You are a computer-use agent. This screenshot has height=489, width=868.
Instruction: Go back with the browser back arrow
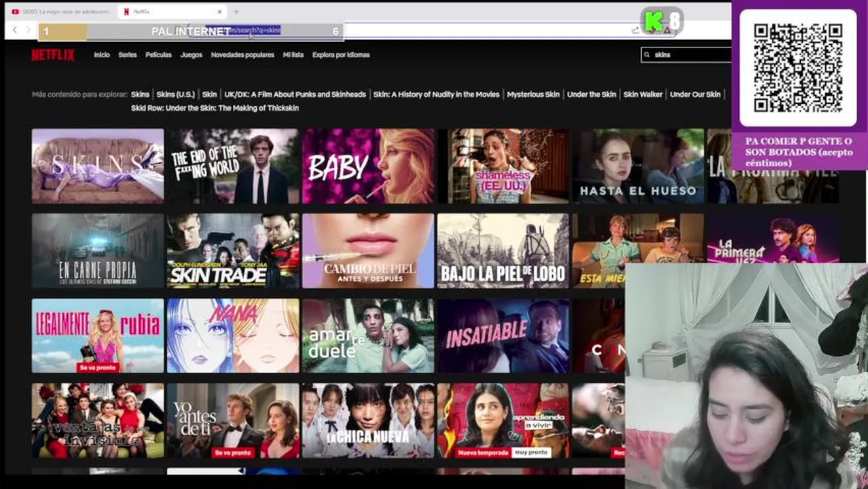[15, 30]
